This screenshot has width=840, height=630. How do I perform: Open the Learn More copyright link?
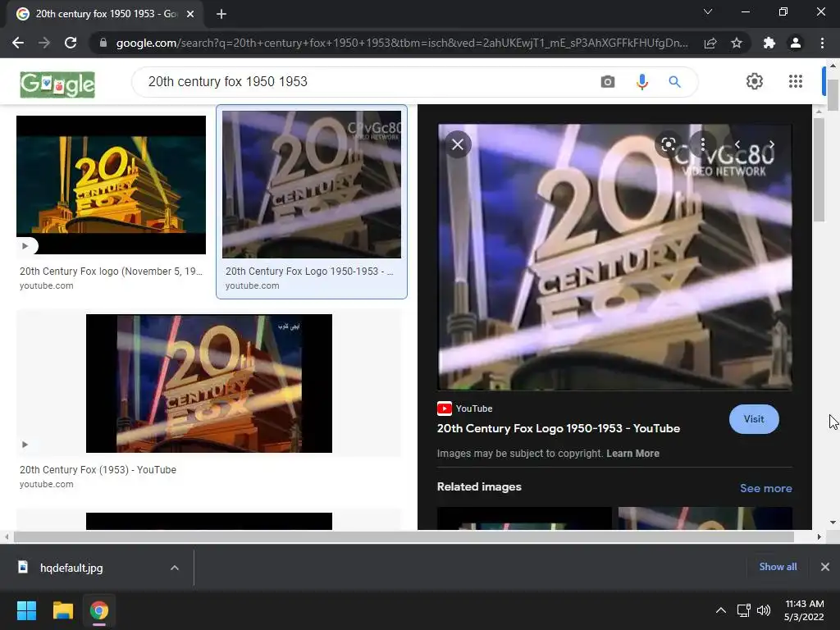click(632, 453)
